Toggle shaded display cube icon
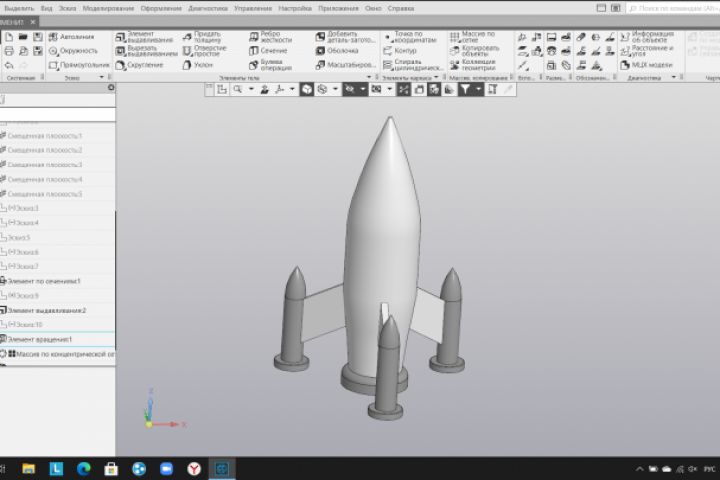Screen dimensions: 720x480 (306, 89)
